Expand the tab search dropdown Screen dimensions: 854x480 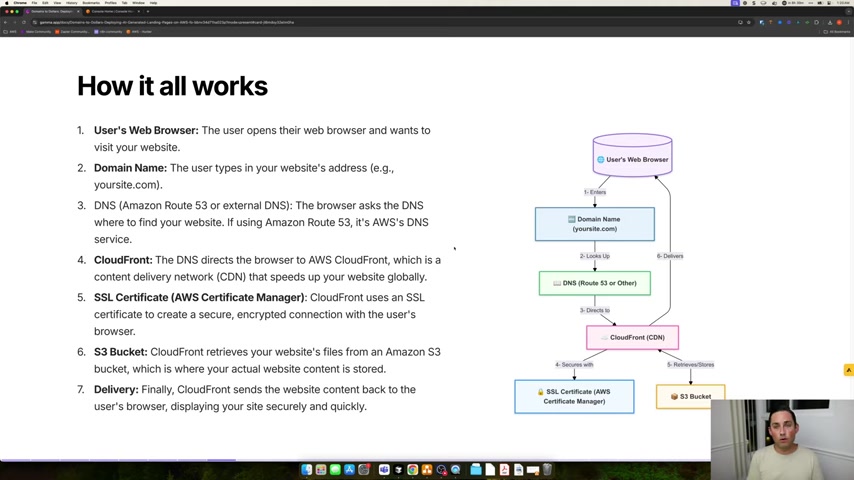849,11
